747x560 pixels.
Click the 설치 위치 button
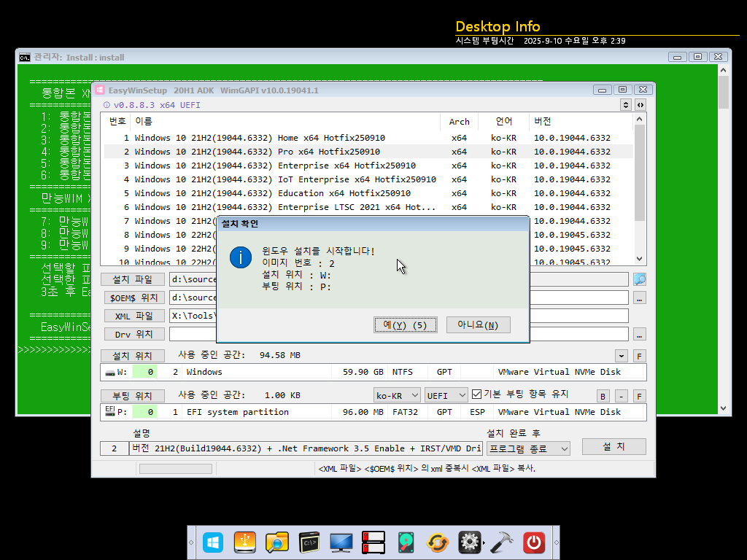tap(133, 356)
